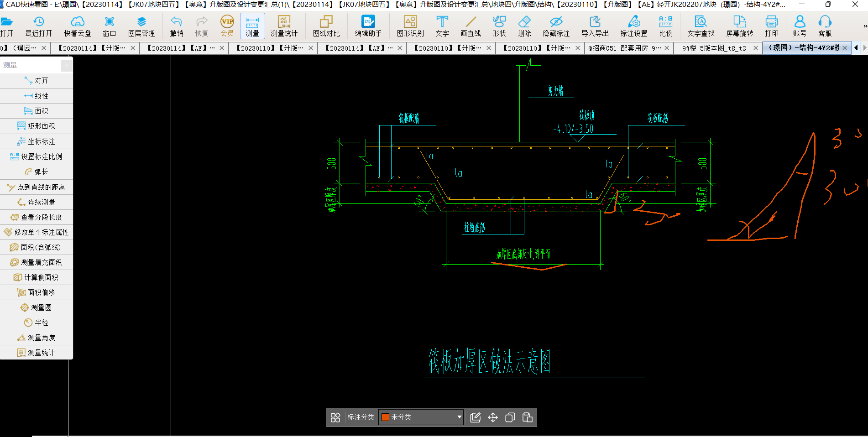Choose 矩形面积 rectangle area
868x437 pixels.
pos(37,126)
